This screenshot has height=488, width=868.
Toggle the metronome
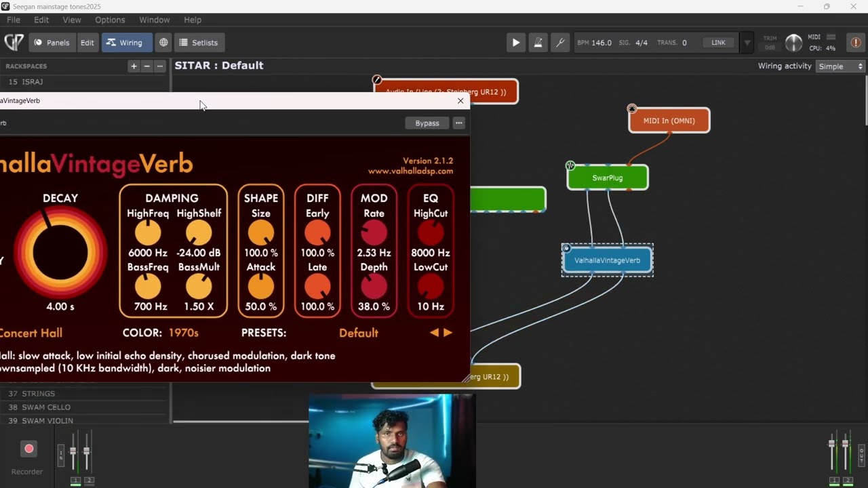(538, 42)
